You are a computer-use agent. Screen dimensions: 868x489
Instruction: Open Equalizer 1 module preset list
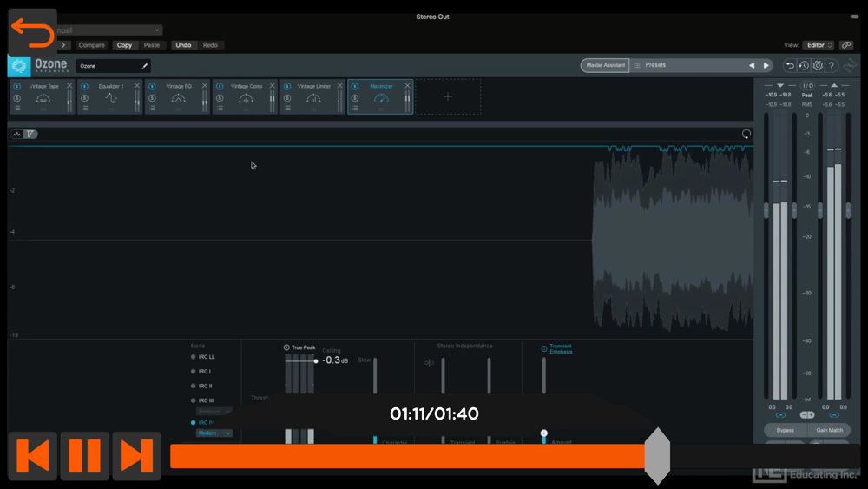coord(85,108)
